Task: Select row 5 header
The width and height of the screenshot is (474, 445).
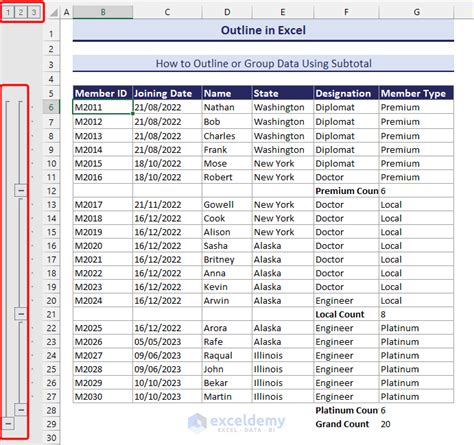Action: [x=51, y=93]
